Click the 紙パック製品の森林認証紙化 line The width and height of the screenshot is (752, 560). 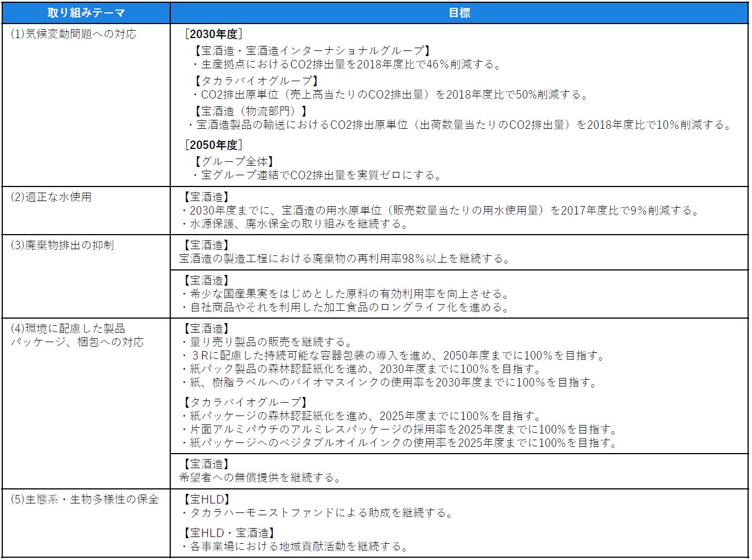[x=361, y=369]
